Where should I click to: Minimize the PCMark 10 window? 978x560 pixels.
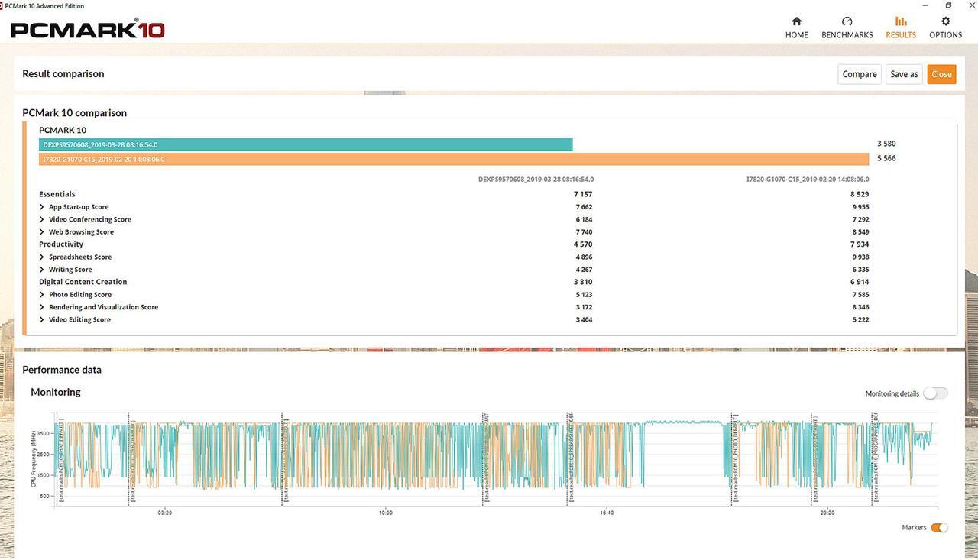pyautogui.click(x=925, y=5)
